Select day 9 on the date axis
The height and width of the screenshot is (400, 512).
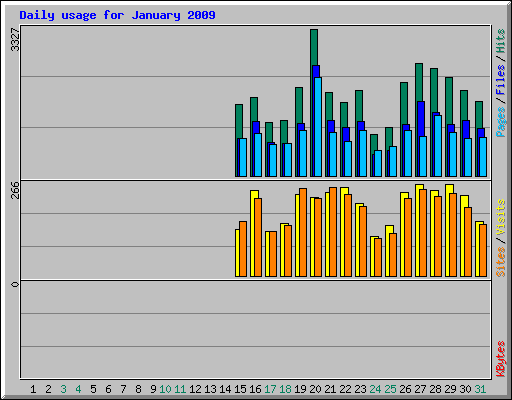(153, 389)
